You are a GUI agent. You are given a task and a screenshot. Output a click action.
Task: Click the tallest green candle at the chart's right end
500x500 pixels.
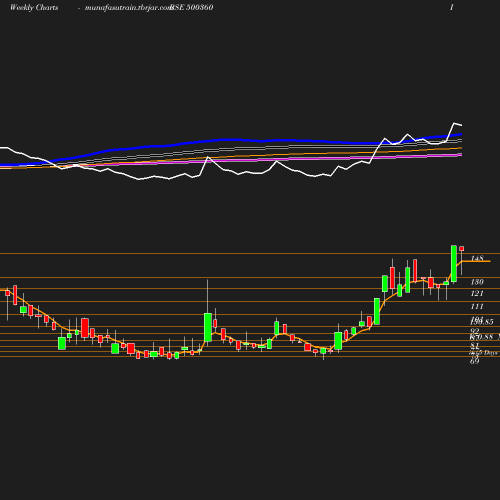tap(454, 264)
